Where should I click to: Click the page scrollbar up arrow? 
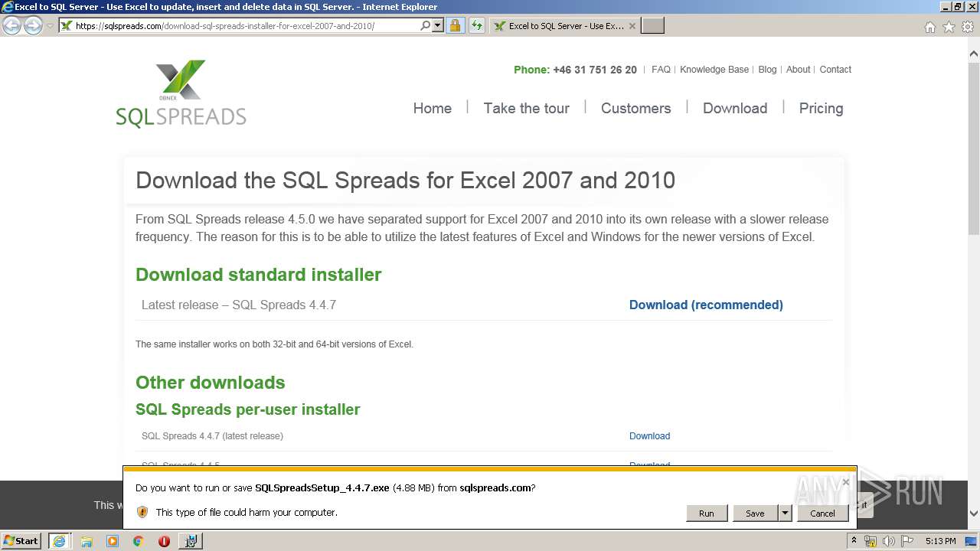point(974,54)
